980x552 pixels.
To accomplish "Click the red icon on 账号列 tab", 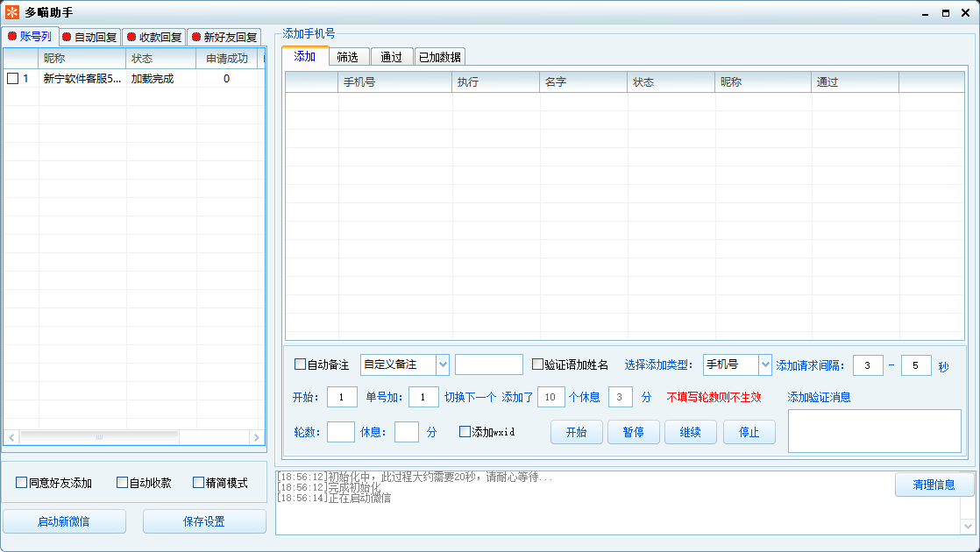I will click(12, 36).
